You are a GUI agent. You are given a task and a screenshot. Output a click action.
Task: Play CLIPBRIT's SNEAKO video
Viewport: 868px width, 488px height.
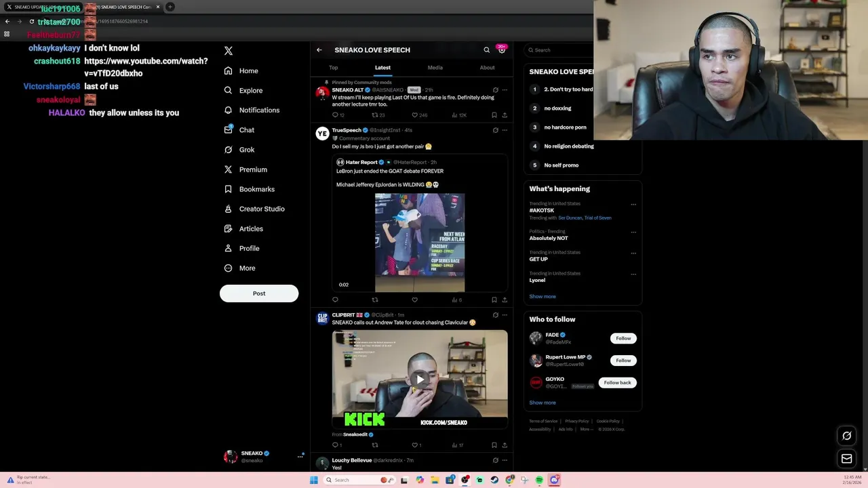point(420,380)
